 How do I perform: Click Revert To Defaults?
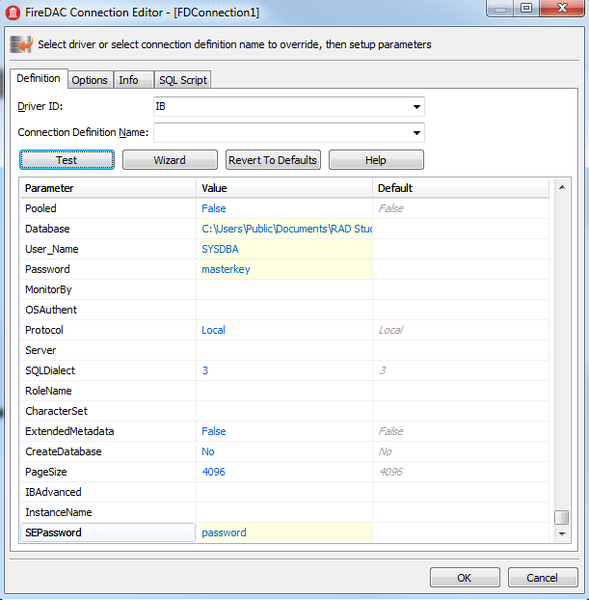click(x=273, y=160)
